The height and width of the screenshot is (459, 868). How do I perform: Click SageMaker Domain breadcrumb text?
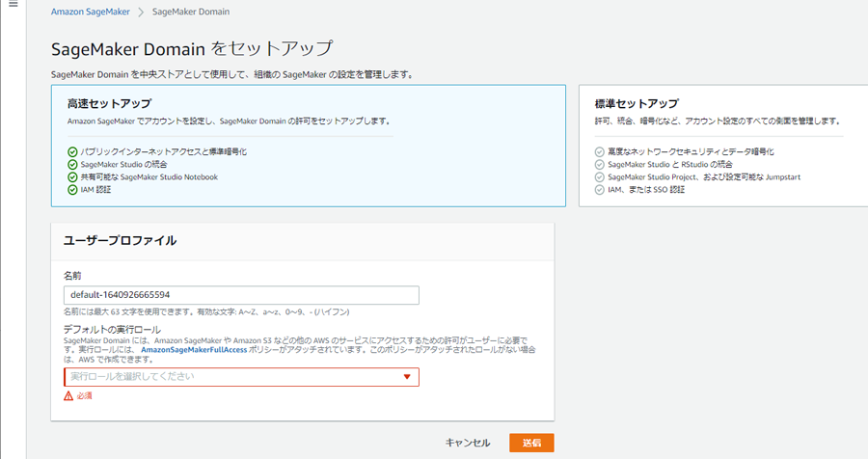pos(191,12)
